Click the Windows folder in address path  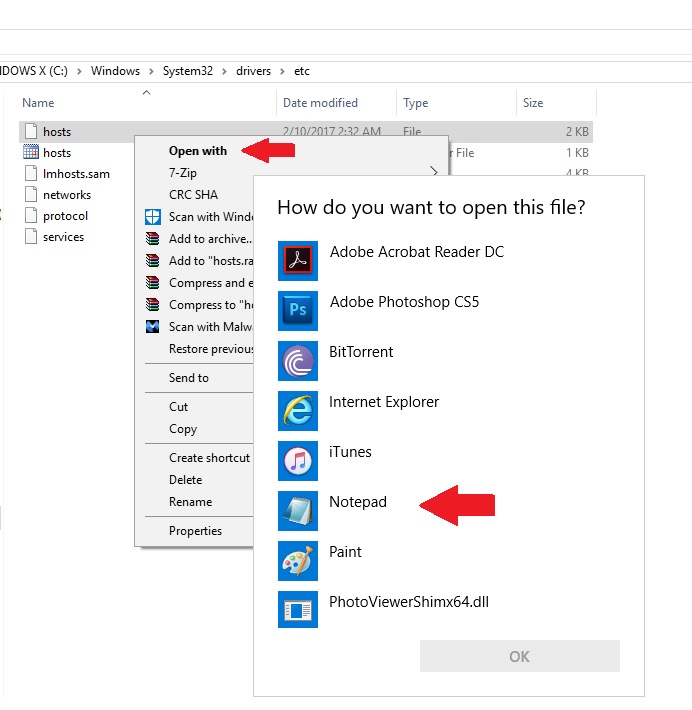coord(115,71)
